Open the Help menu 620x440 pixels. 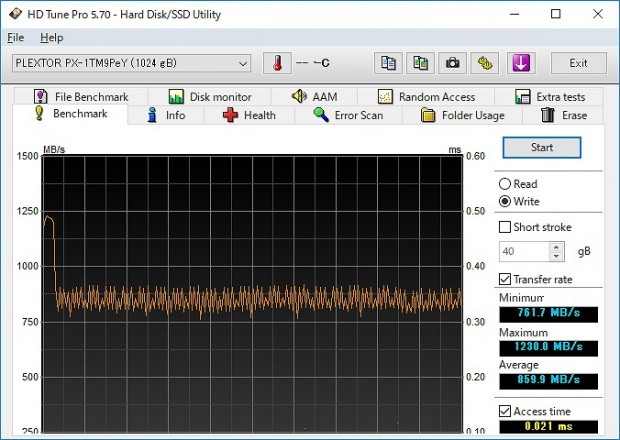pos(51,37)
